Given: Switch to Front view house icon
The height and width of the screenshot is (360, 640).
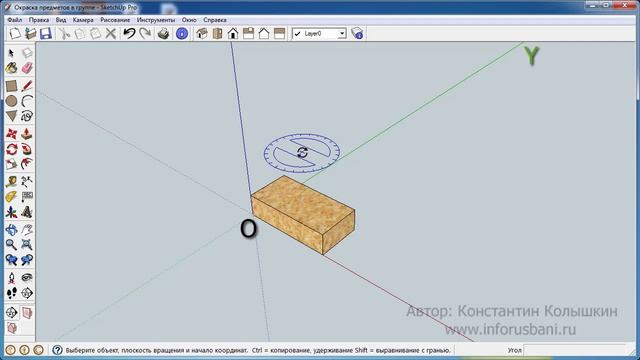Looking at the screenshot, I should (233, 33).
